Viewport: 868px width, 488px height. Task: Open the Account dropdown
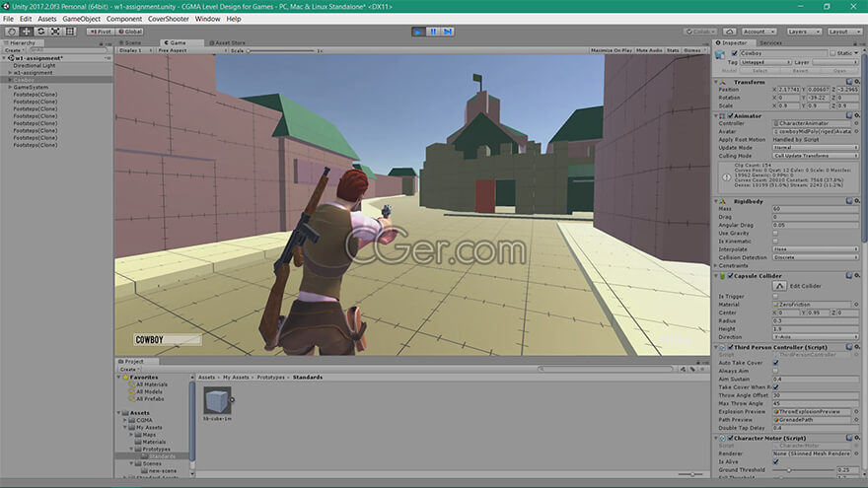click(x=759, y=32)
